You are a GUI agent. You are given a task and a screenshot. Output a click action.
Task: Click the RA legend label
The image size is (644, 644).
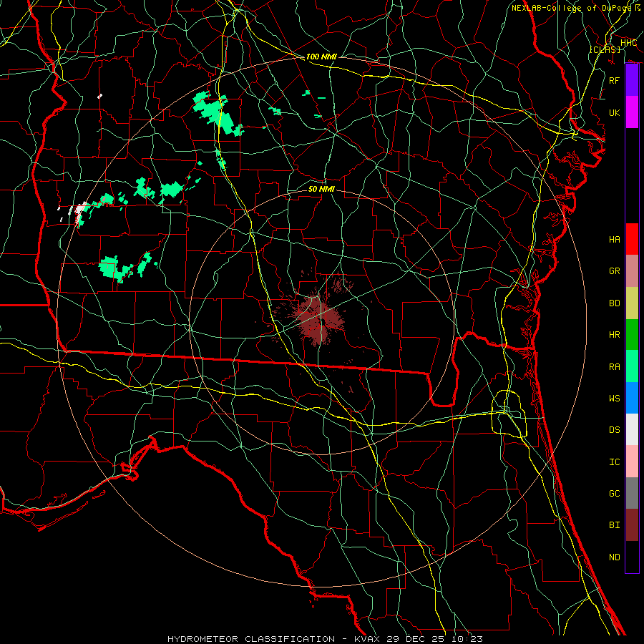click(x=615, y=367)
